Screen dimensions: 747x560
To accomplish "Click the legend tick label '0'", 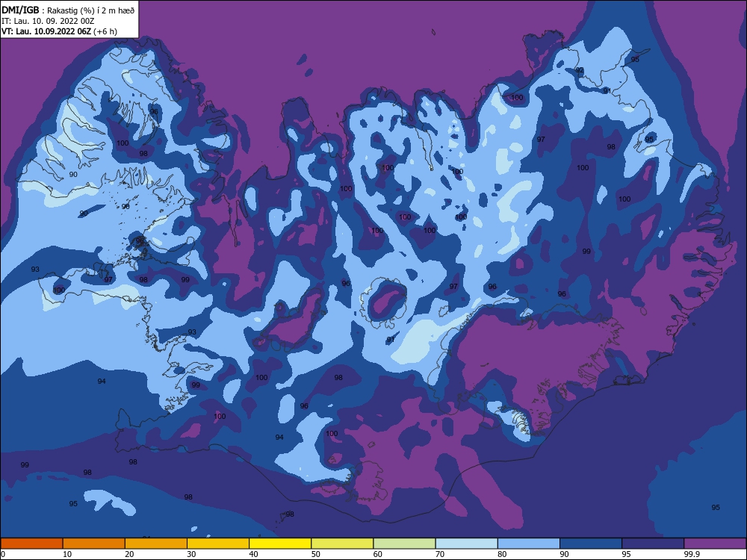I will tap(2, 554).
